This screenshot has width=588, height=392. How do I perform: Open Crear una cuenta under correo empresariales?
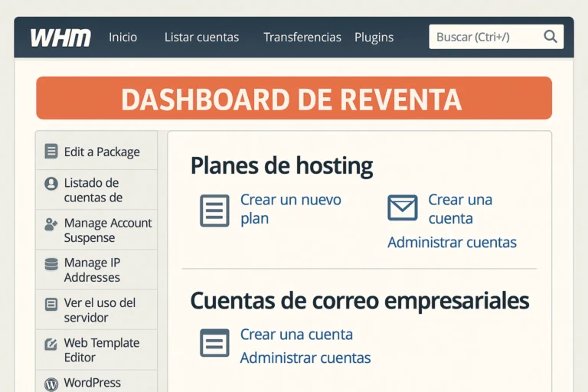pyautogui.click(x=296, y=335)
